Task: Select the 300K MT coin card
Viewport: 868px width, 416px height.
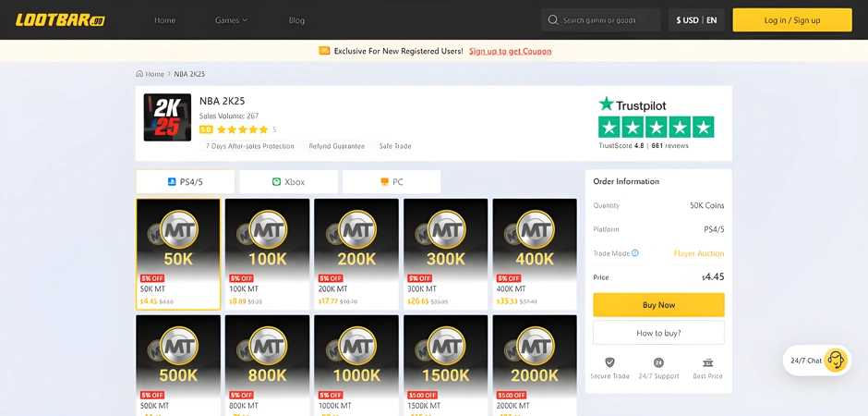Action: pyautogui.click(x=446, y=254)
